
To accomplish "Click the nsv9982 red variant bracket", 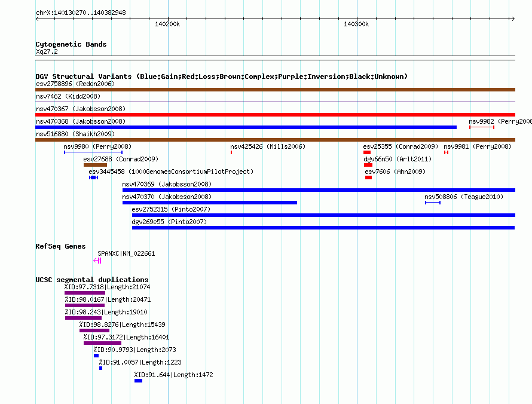I will click(482, 127).
